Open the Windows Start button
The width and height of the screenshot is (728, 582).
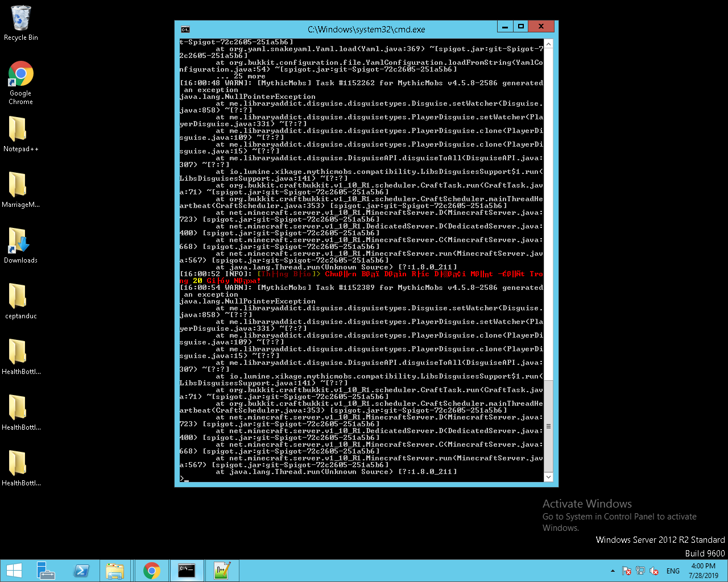tap(14, 571)
